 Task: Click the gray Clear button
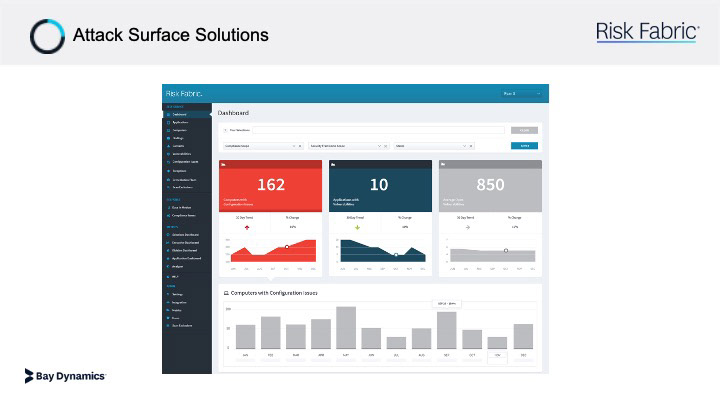tap(524, 130)
